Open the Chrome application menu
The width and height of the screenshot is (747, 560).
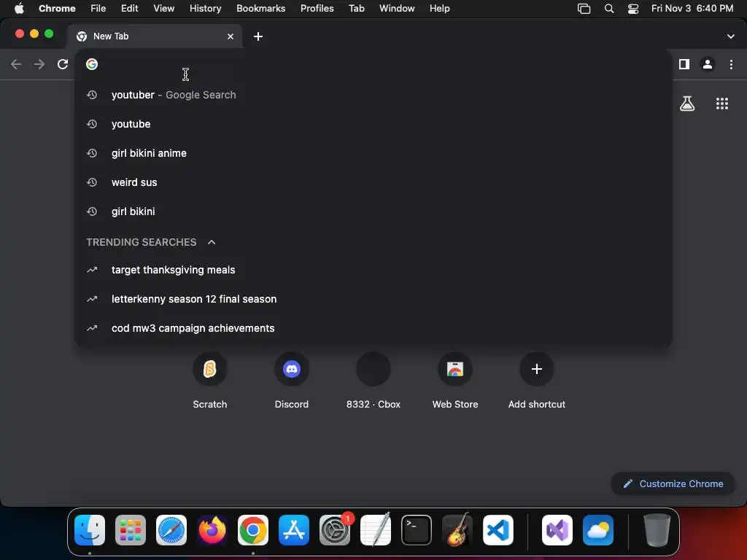point(57,9)
